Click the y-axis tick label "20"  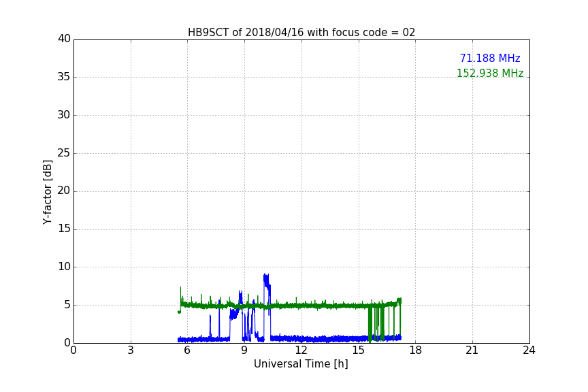pos(64,191)
